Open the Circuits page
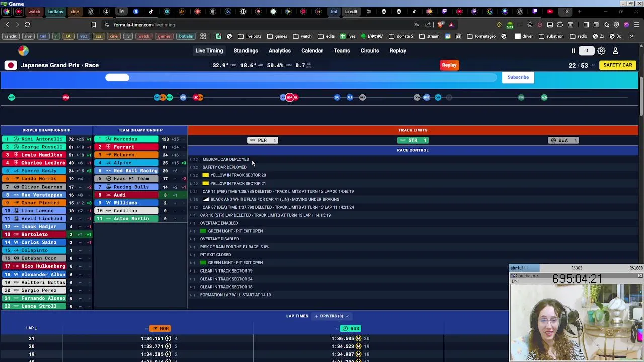This screenshot has height=362, width=644. click(370, 51)
